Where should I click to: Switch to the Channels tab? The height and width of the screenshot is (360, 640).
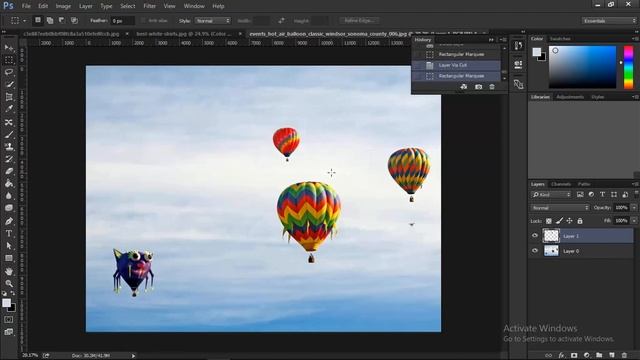(x=560, y=184)
